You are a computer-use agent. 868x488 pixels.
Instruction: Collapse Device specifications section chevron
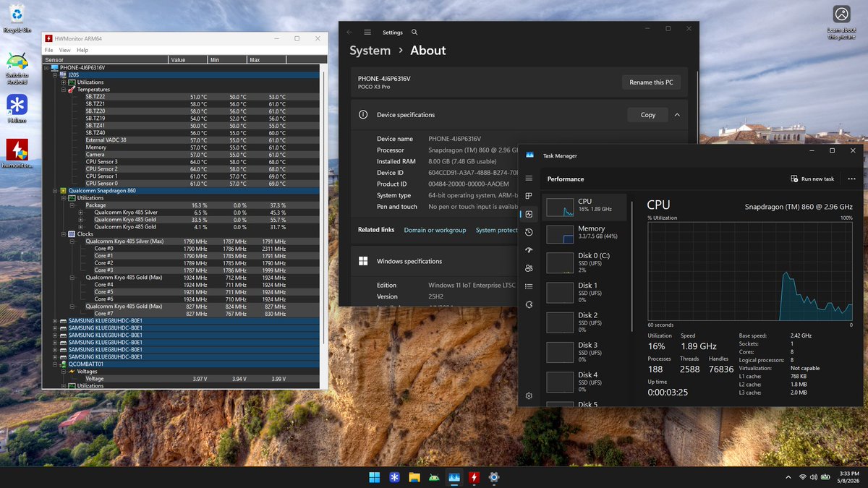click(x=677, y=115)
